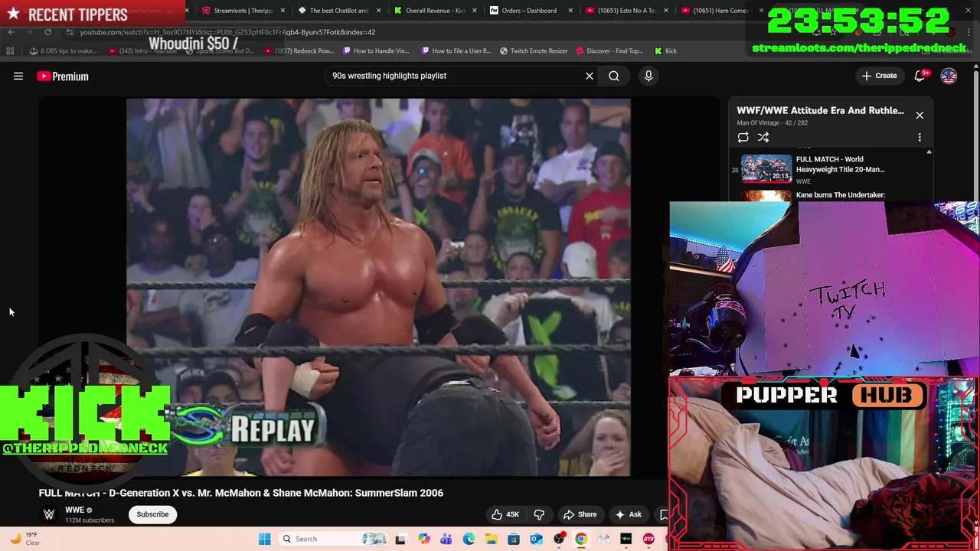Clear the search box with the X icon

[x=590, y=76]
